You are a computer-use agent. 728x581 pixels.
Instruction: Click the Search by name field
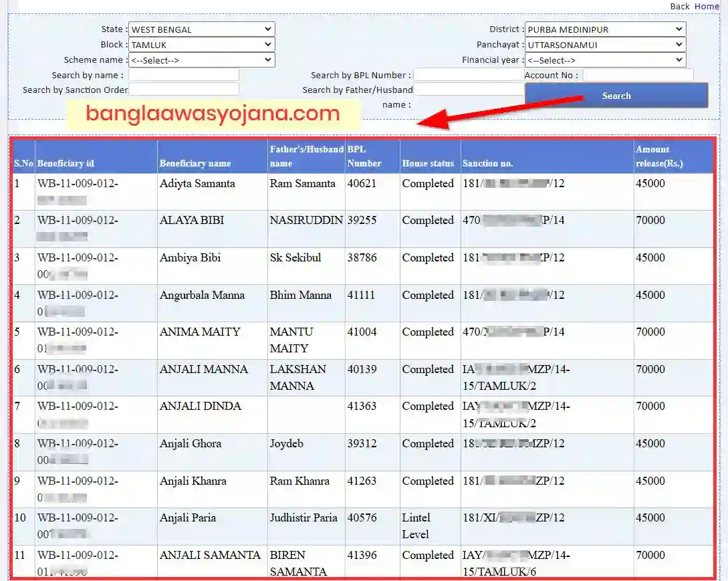coord(183,75)
